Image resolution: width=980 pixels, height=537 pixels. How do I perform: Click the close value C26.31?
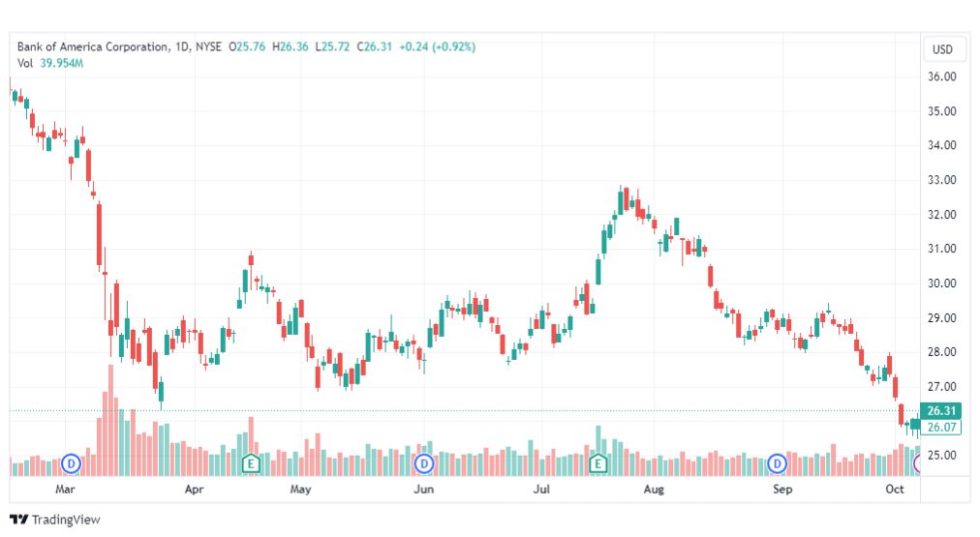(x=375, y=46)
